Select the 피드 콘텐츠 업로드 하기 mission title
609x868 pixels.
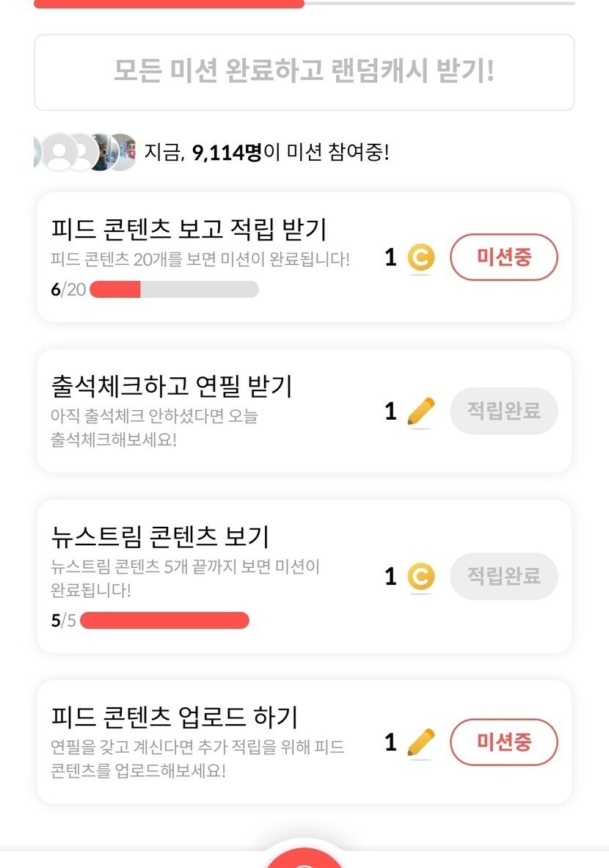174,716
